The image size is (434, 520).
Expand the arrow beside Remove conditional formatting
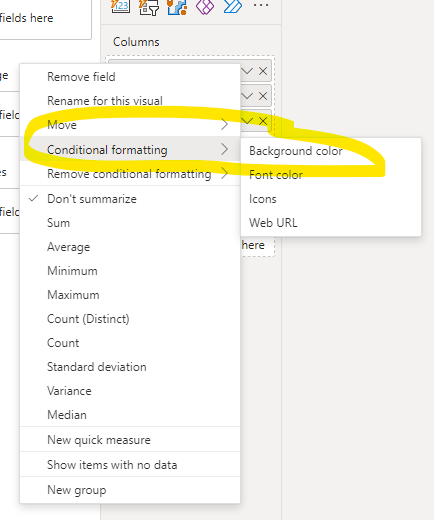click(225, 173)
